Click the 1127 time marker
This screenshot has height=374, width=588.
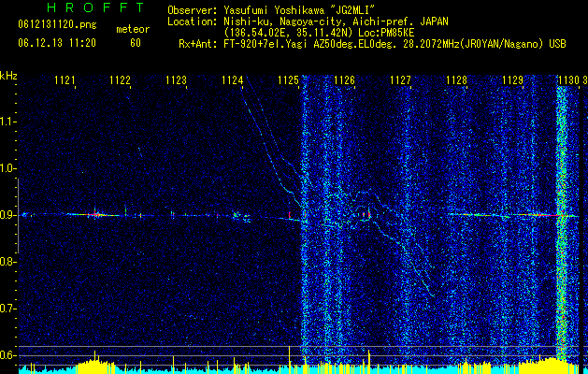coord(400,80)
